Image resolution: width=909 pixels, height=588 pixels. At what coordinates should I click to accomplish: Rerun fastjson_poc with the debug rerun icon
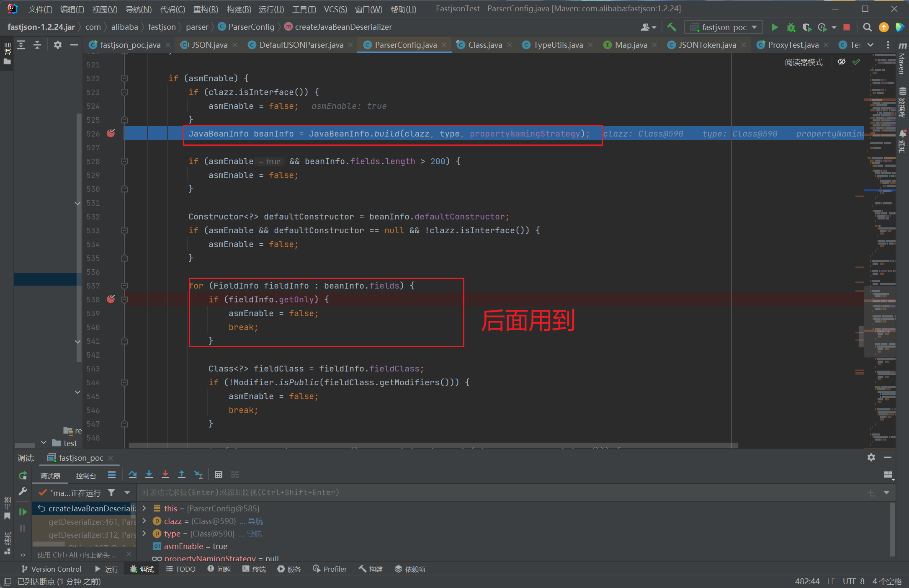[23, 475]
